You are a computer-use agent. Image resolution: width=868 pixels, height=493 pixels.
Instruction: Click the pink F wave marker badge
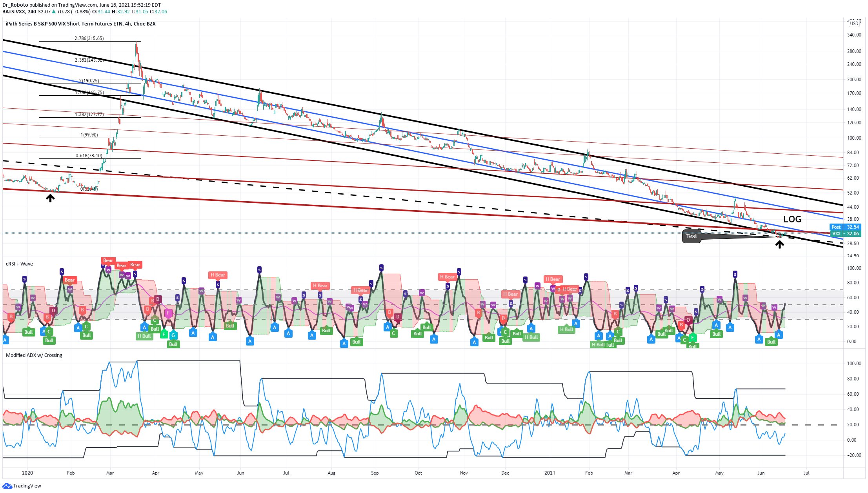coord(168,313)
